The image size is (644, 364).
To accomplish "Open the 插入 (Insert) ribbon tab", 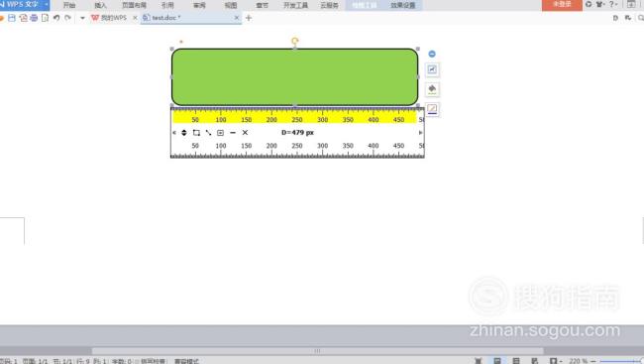I will click(x=100, y=5).
